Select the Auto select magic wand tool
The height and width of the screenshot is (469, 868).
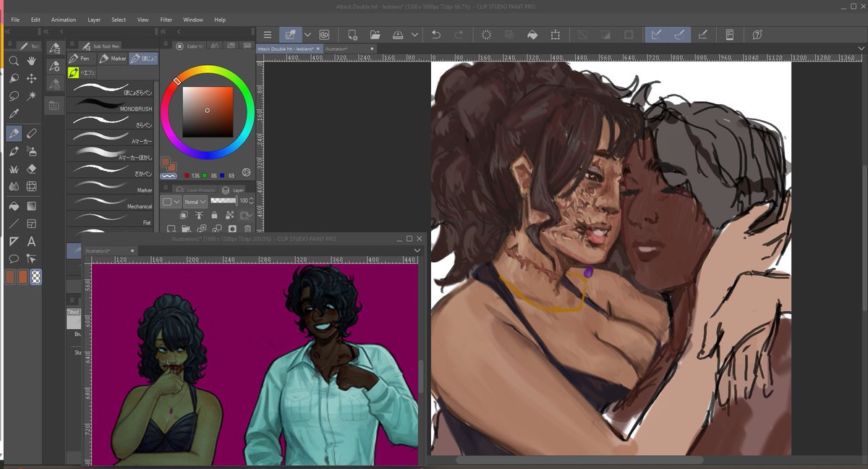click(x=32, y=96)
